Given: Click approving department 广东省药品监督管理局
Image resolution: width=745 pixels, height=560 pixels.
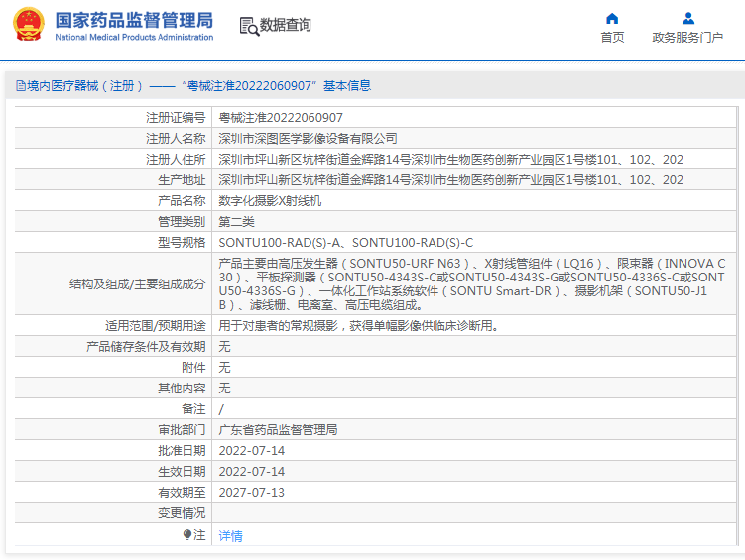Looking at the screenshot, I should [x=278, y=430].
